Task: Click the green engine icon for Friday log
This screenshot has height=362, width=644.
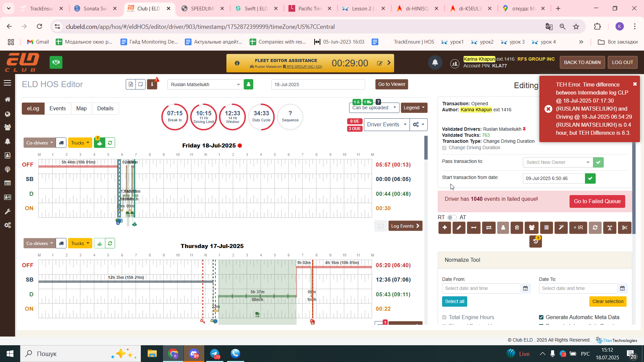Action: (100, 143)
